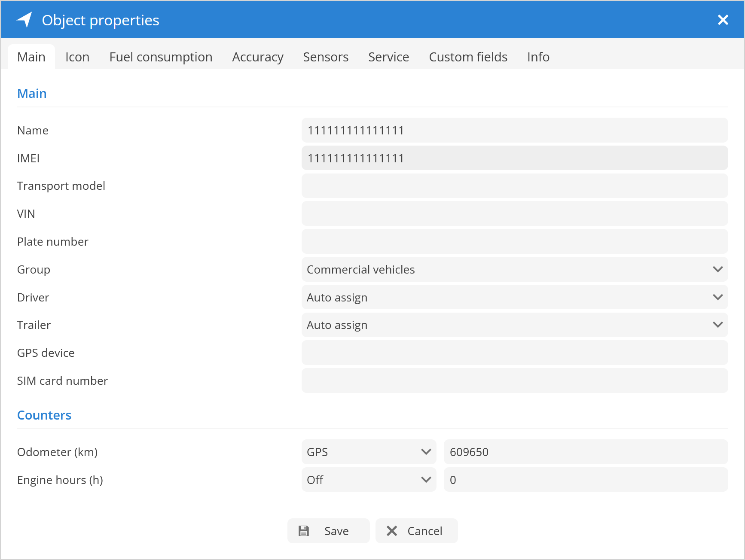Click the floppy disk Save icon
The height and width of the screenshot is (560, 745).
304,531
